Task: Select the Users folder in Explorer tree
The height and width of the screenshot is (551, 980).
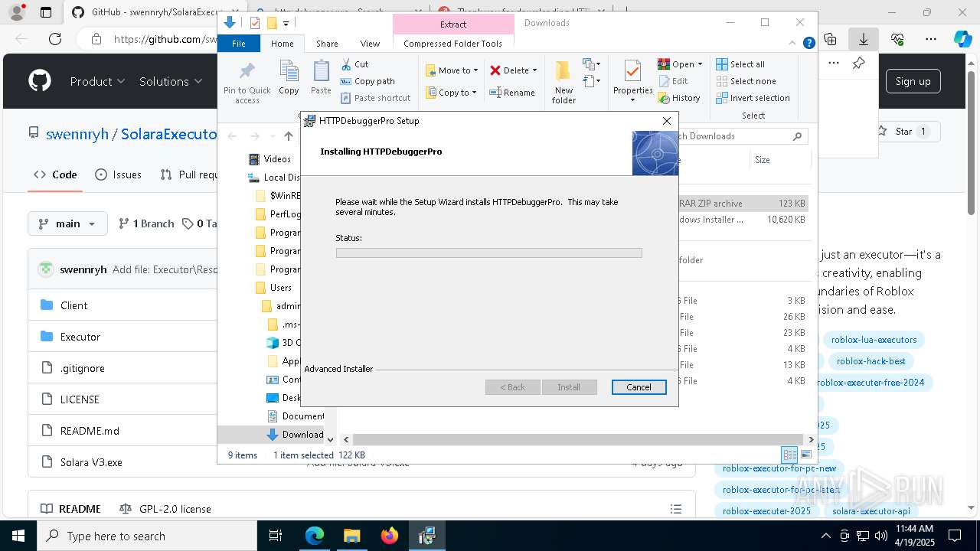Action: (281, 288)
